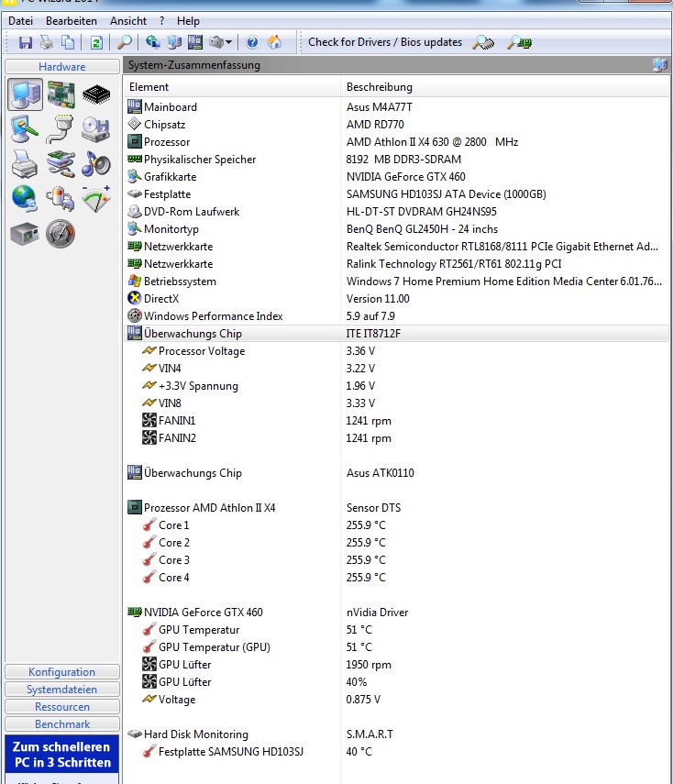Viewport: 673px width, 784px height.
Task: Select the Chipsatz row
Action: coord(396,125)
